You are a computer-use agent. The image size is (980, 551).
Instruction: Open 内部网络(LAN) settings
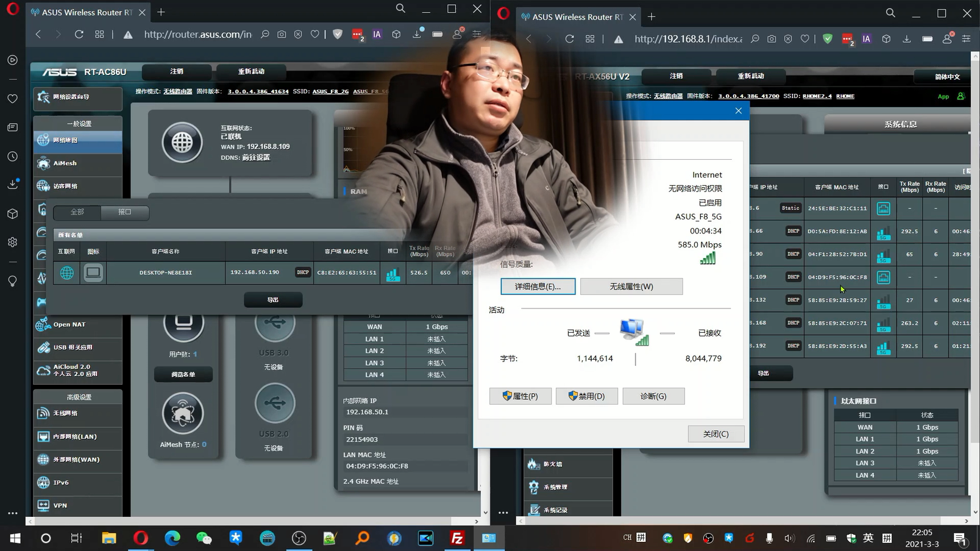(x=77, y=436)
